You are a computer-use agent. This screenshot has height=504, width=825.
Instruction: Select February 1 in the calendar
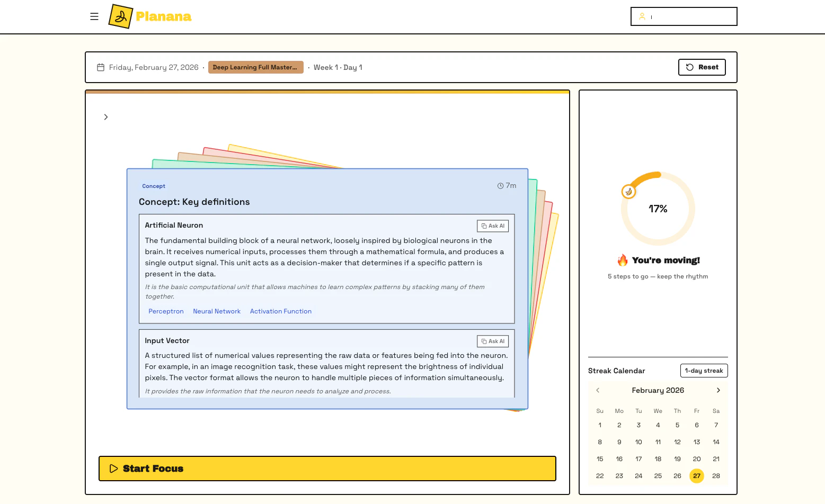click(x=600, y=425)
